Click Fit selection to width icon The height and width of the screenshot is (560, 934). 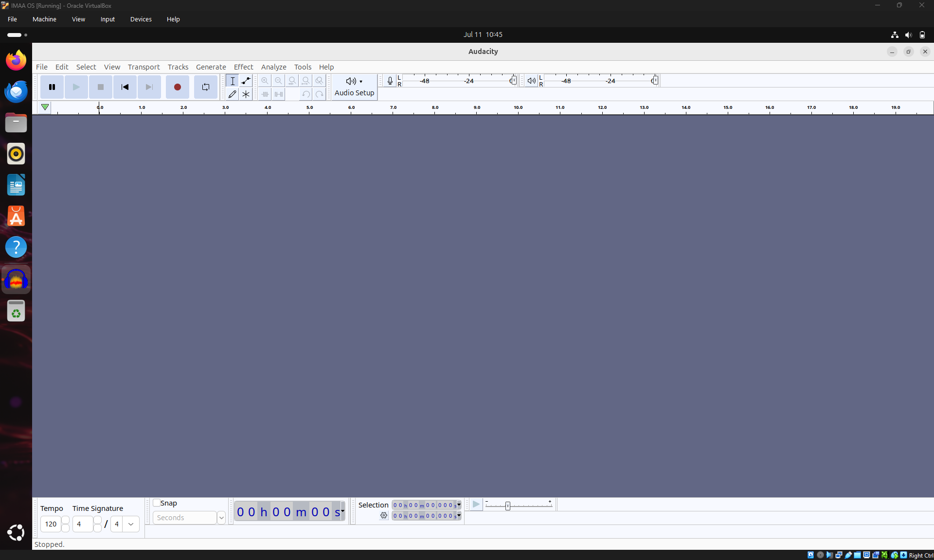pyautogui.click(x=292, y=81)
